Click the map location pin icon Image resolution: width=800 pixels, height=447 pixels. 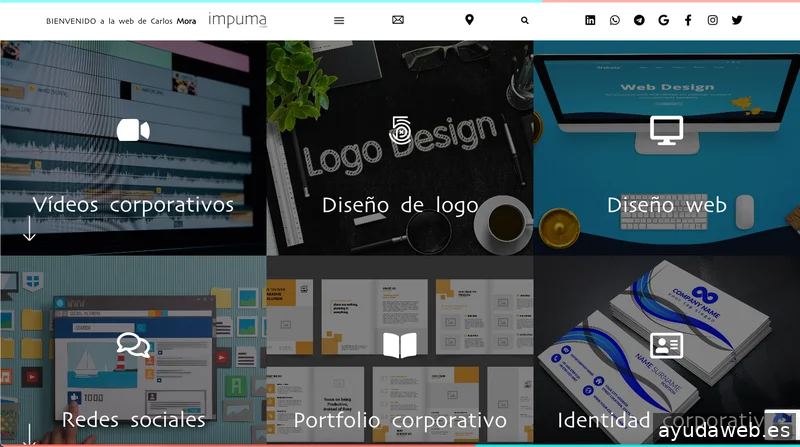click(469, 20)
